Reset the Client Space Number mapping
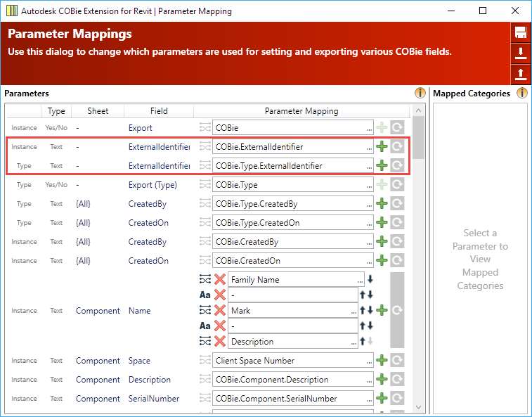 point(397,360)
